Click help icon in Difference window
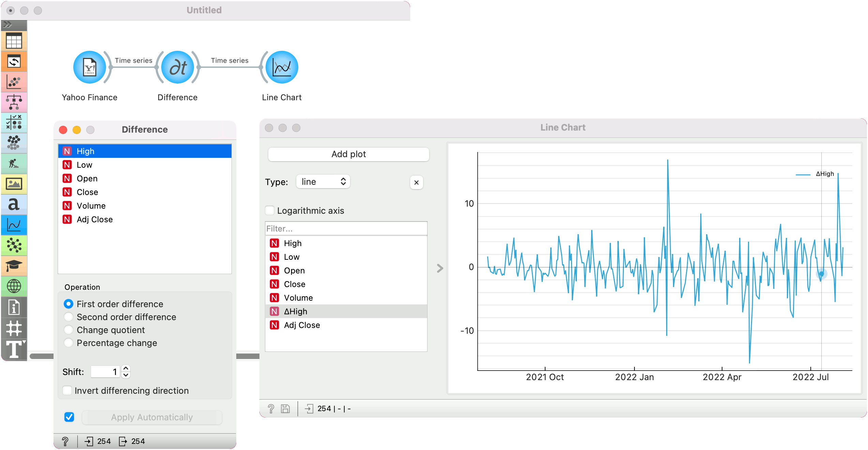Viewport: 868px width, 450px height. [x=65, y=441]
